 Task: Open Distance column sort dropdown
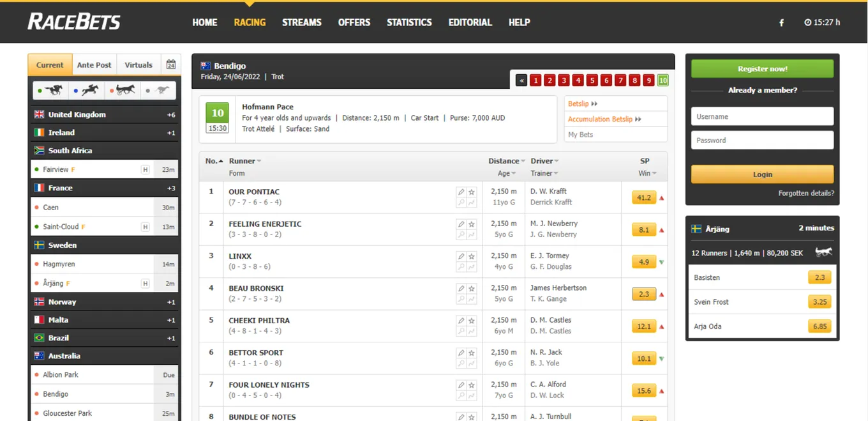point(523,161)
